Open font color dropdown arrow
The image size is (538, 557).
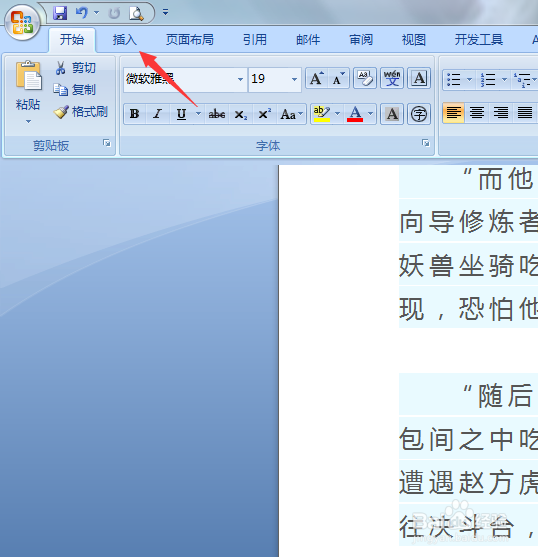[x=370, y=114]
